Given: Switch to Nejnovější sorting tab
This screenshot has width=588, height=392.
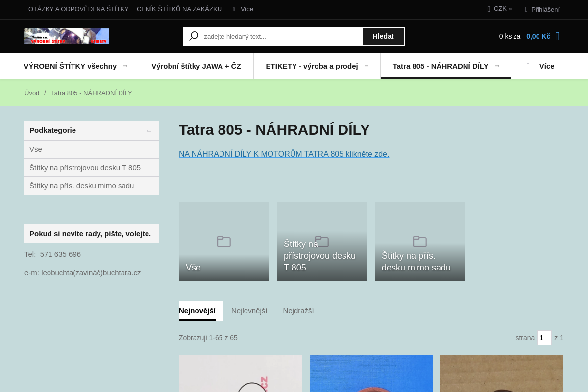Looking at the screenshot, I should tap(197, 311).
